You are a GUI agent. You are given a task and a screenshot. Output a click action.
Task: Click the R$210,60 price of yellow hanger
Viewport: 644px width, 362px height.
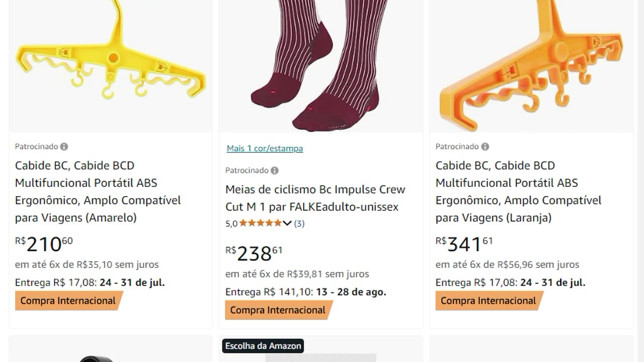44,244
